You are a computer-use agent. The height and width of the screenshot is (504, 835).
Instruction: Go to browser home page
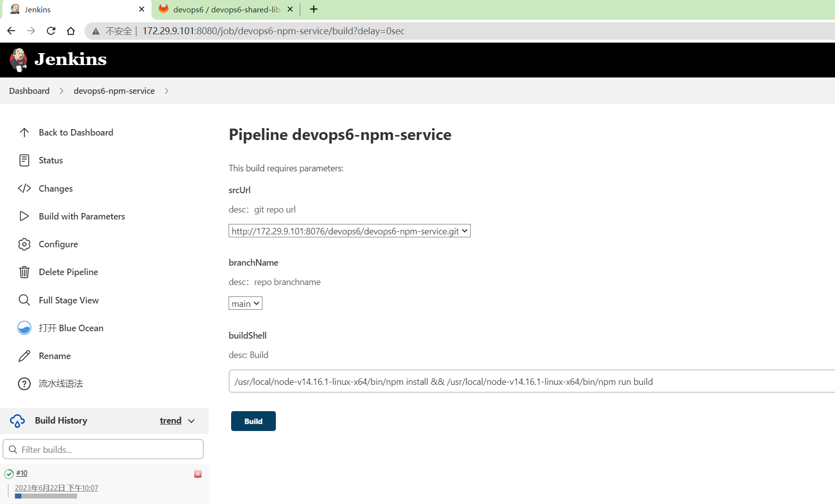point(71,31)
